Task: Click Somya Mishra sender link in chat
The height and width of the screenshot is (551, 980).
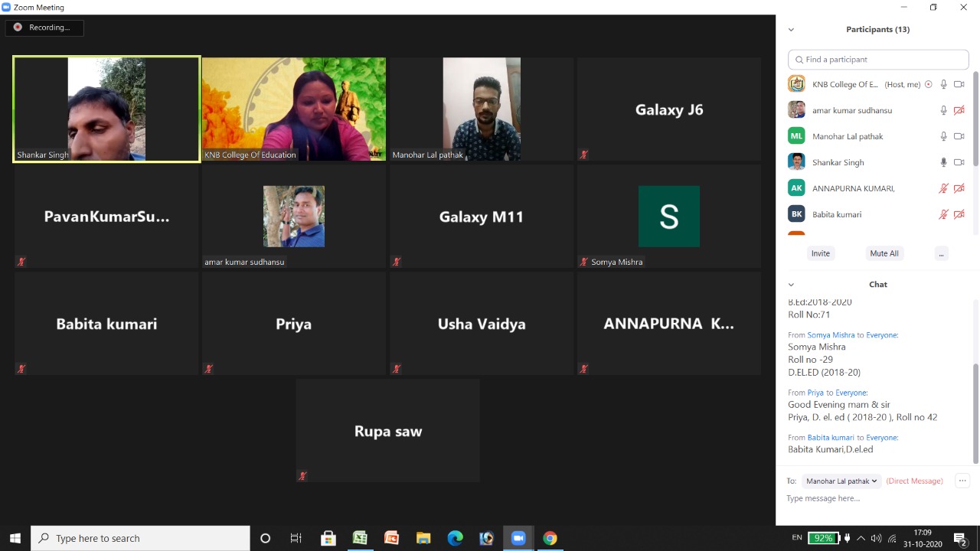Action: point(831,335)
